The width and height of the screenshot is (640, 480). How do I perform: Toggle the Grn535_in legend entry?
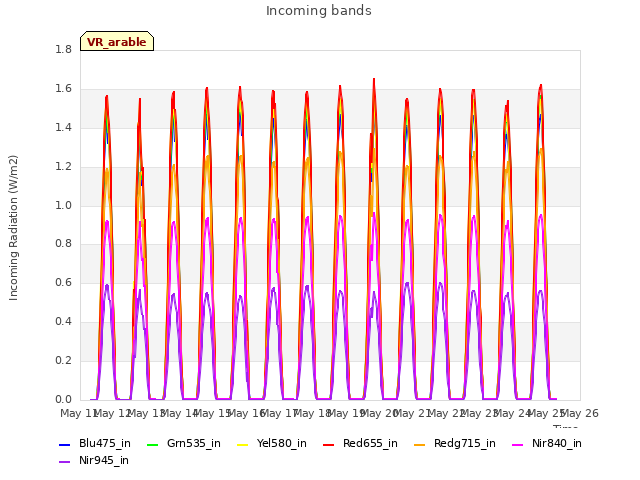tap(184, 444)
